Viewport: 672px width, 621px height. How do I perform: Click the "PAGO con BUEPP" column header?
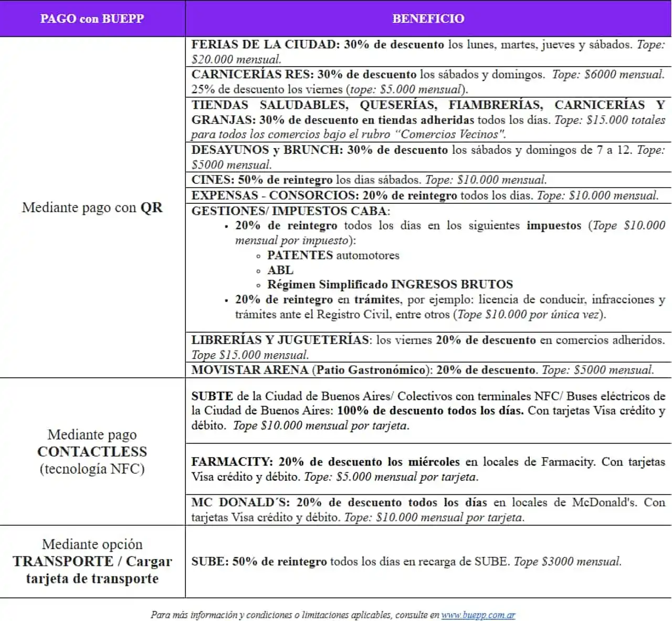click(92, 18)
